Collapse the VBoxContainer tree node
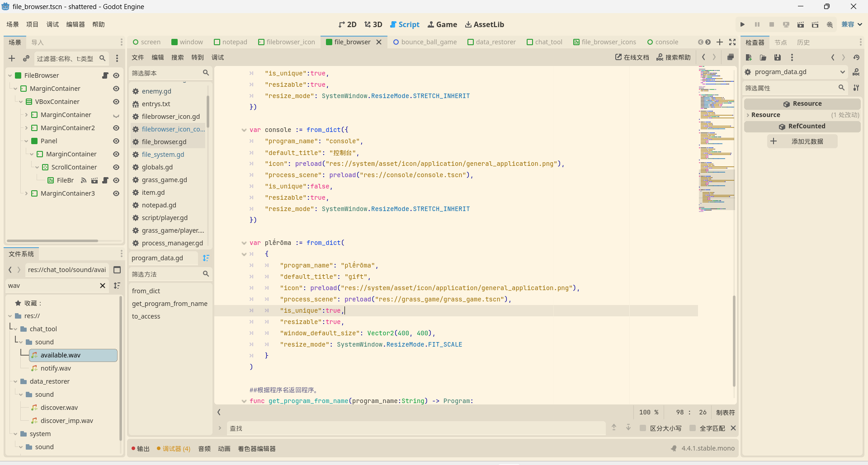Viewport: 868px width, 465px height. (x=21, y=102)
